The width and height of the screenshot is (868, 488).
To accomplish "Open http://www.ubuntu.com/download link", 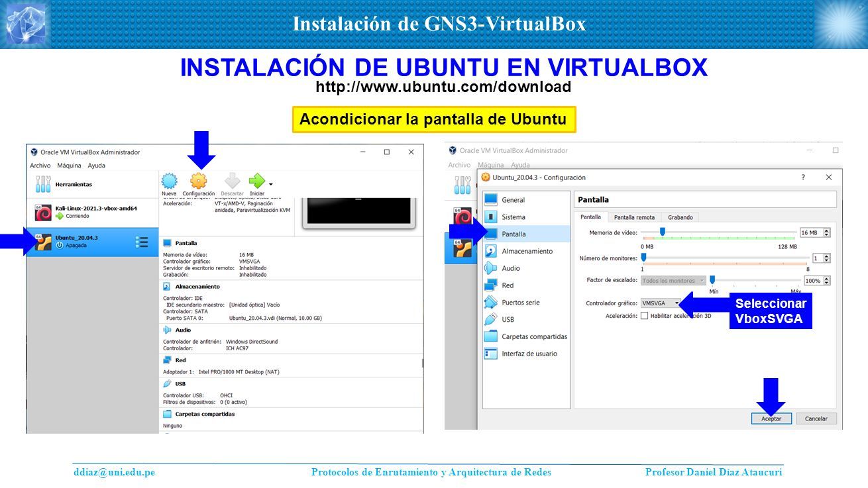I will point(443,87).
